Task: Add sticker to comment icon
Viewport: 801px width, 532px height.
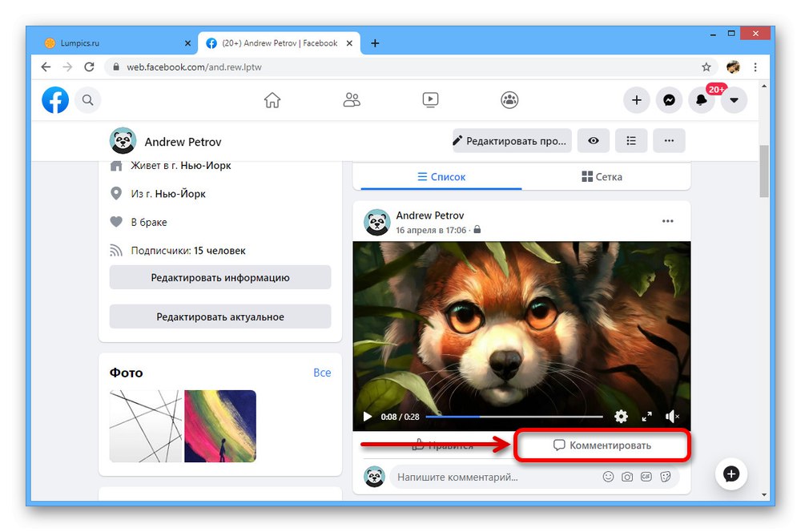Action: [x=665, y=477]
